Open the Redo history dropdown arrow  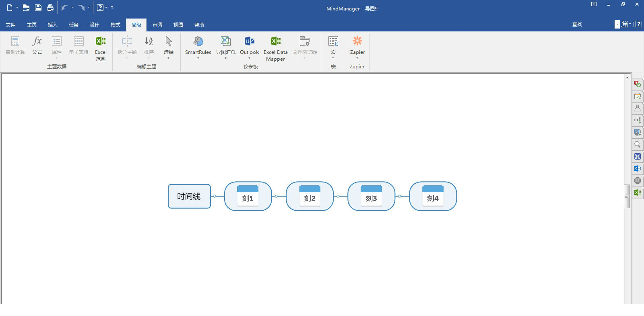tap(89, 8)
